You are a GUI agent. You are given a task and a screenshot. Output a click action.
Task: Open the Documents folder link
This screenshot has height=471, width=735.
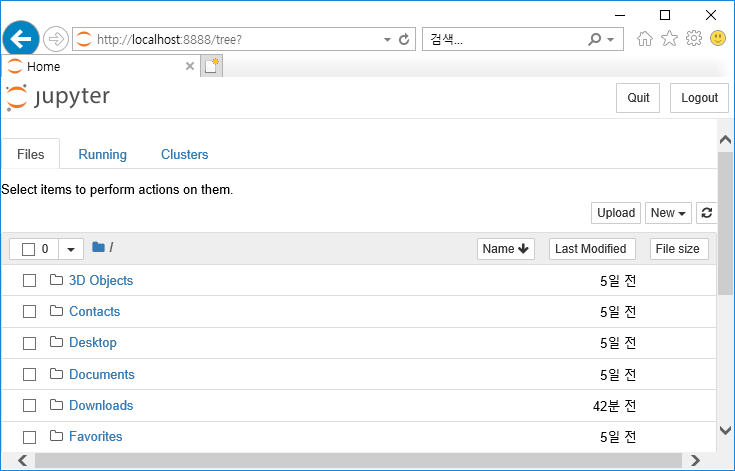click(102, 374)
